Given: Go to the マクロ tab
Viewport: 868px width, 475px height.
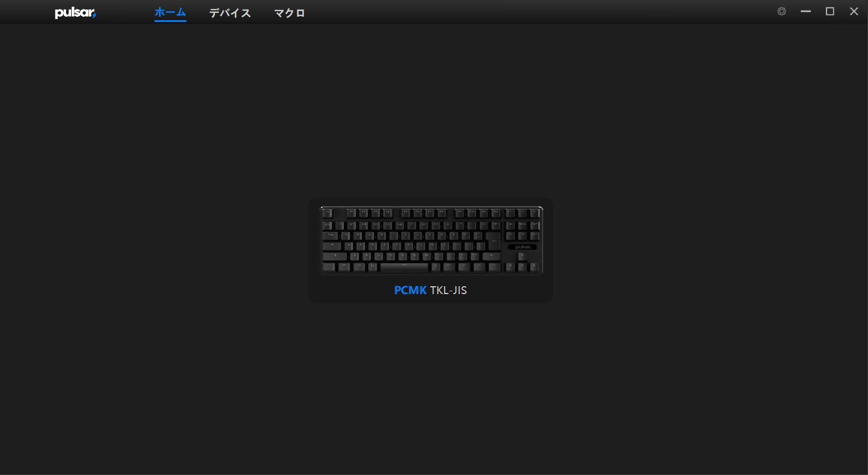Looking at the screenshot, I should coord(290,13).
